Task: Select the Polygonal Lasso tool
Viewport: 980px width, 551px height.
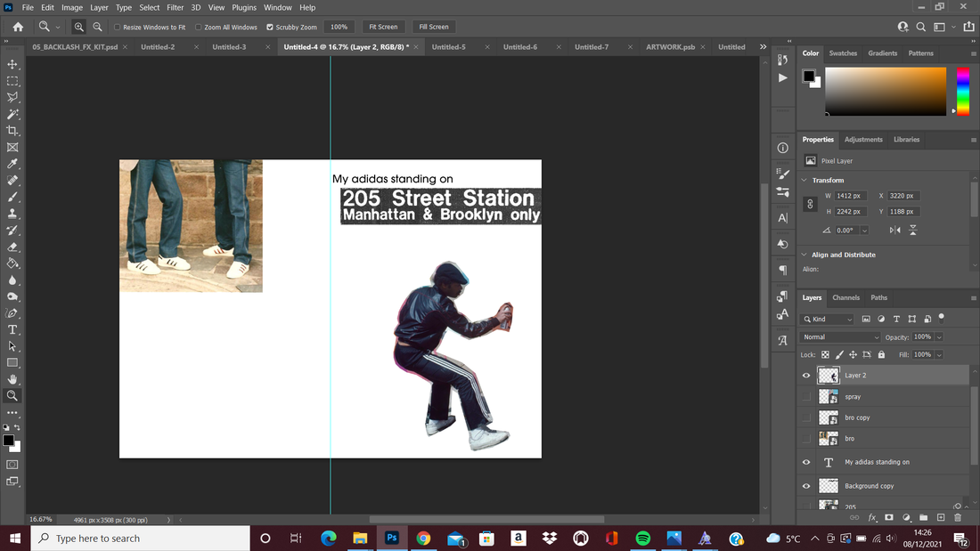Action: (12, 97)
